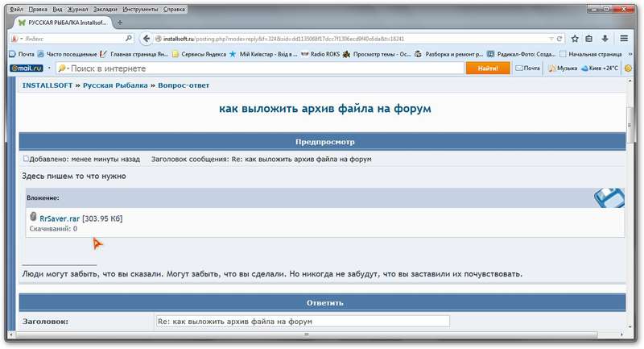Open Радикал-Фото bookmark
644x349 pixels.
click(x=521, y=54)
